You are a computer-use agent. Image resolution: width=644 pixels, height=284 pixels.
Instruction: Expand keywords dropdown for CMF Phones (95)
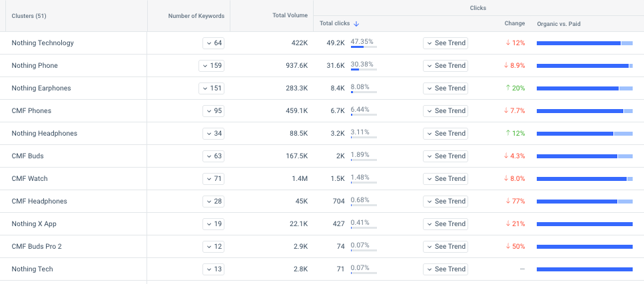click(x=214, y=111)
